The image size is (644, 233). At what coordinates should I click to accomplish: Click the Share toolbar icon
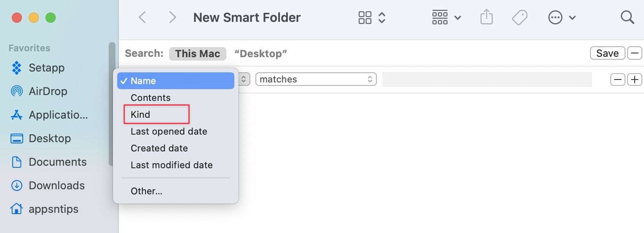(x=486, y=18)
